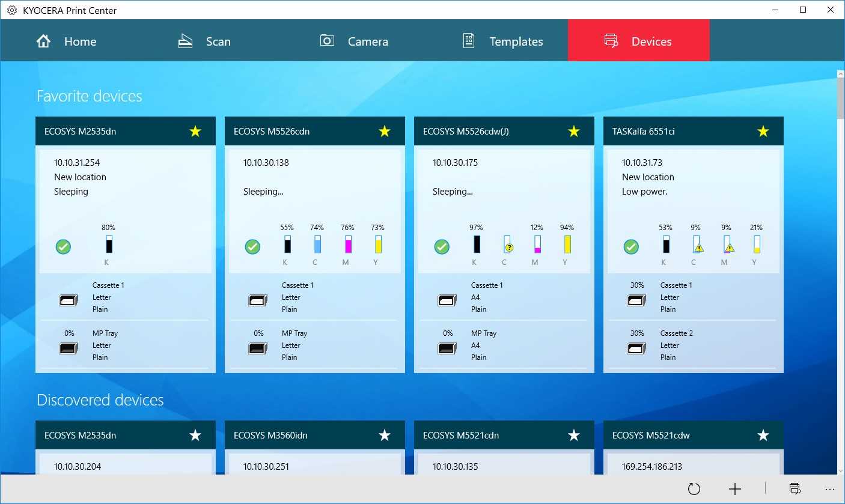
Task: Click IP address 10.10.30.138
Action: pos(266,162)
